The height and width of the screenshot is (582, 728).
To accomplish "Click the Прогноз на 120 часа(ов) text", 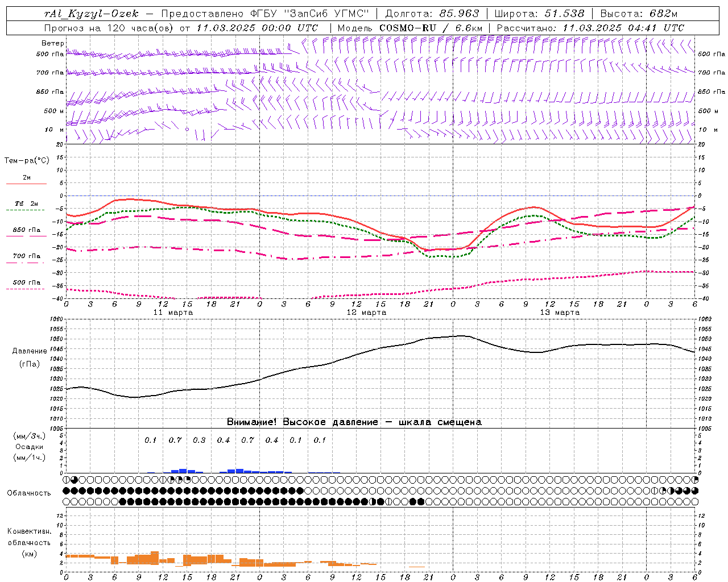I will pos(109,27).
